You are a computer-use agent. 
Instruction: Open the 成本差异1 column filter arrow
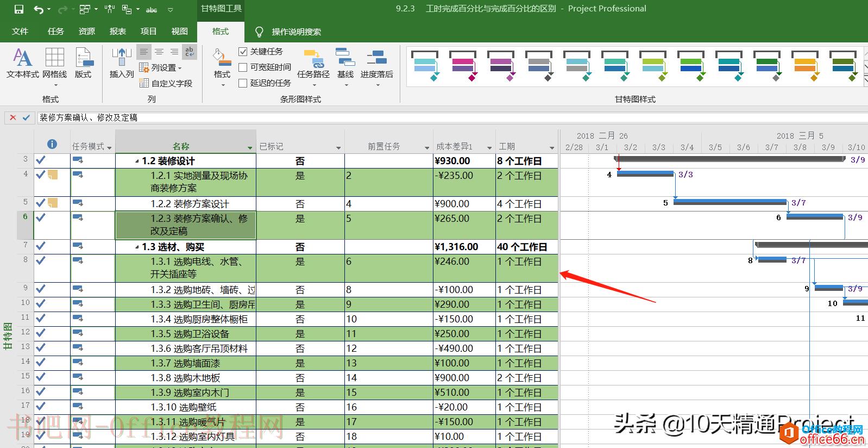point(489,147)
